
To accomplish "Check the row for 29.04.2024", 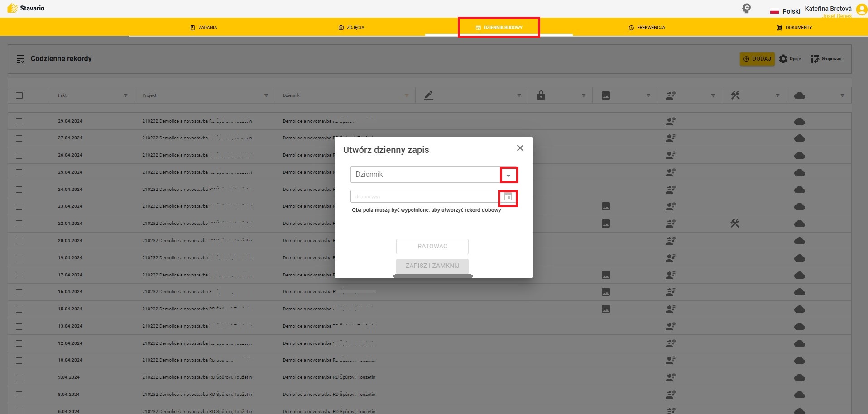I will point(19,121).
